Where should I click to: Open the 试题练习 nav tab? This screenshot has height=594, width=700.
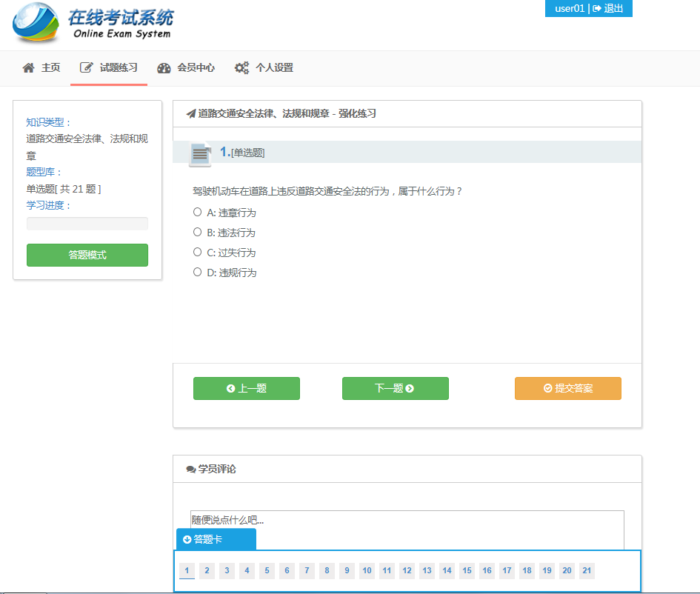[109, 68]
